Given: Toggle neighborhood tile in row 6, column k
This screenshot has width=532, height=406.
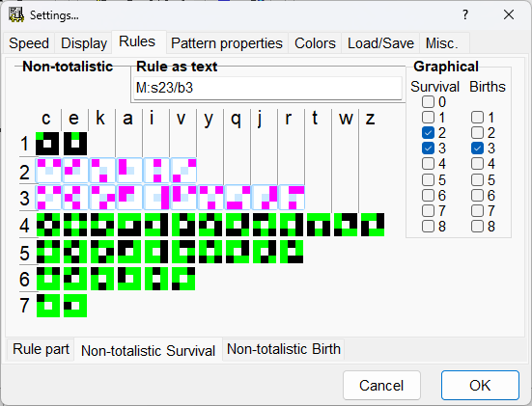Looking at the screenshot, I should (x=102, y=279).
